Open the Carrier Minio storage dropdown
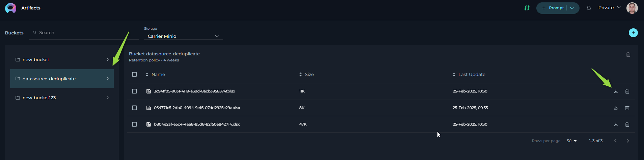 tap(183, 36)
